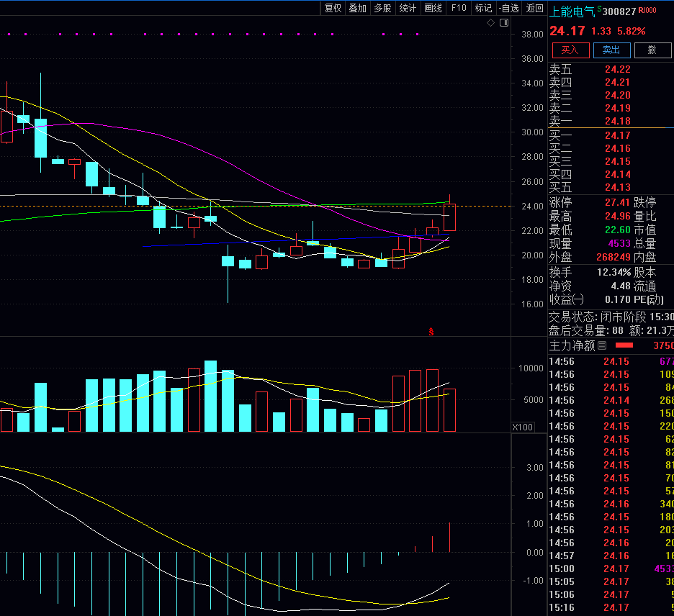Image resolution: width=674 pixels, height=616 pixels.
Task: Click the latest red candlestick near 24
Action: (449, 217)
